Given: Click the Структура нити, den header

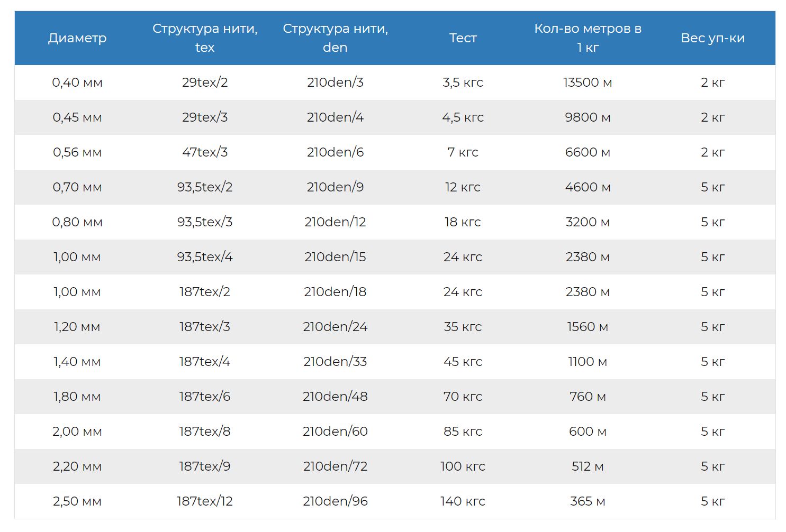Looking at the screenshot, I should point(335,38).
